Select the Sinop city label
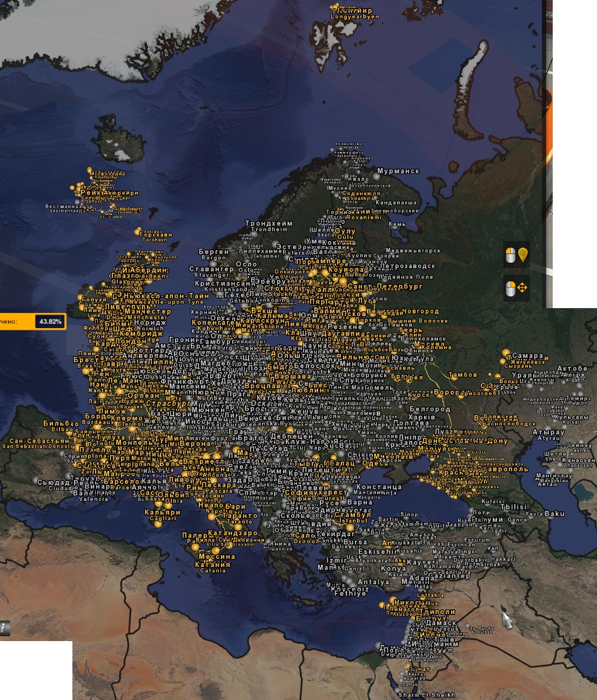Screen dimensions: 597x700 point(409,515)
